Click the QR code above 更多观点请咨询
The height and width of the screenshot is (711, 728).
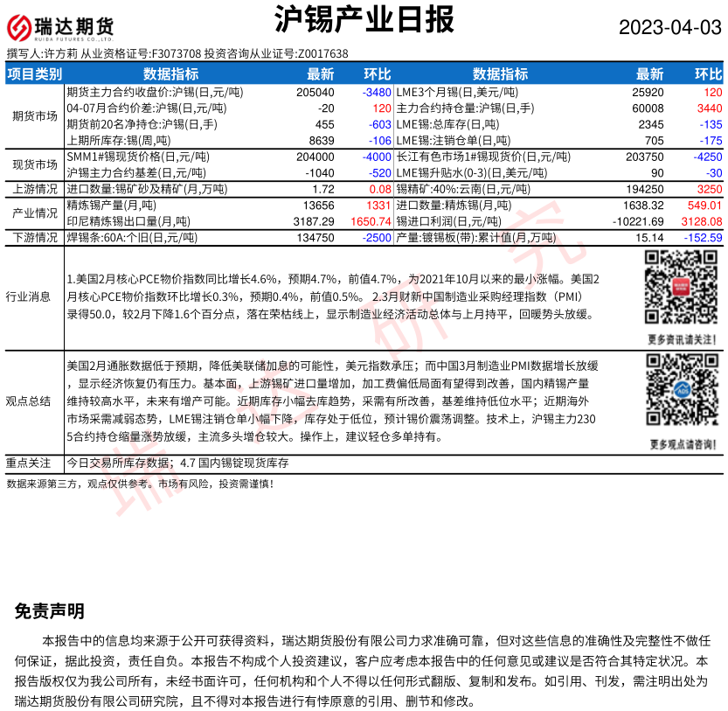coord(683,393)
